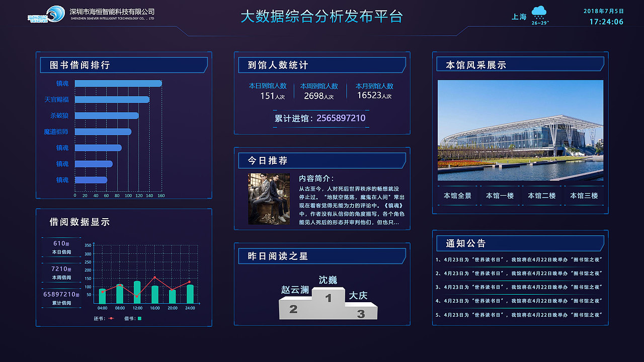Select the 杀破狼 horizontal bar
This screenshot has height=362, width=644.
(107, 116)
